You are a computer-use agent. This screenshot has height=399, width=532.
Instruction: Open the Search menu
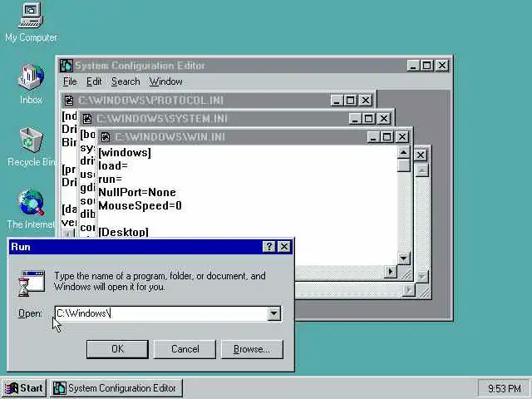coord(126,81)
